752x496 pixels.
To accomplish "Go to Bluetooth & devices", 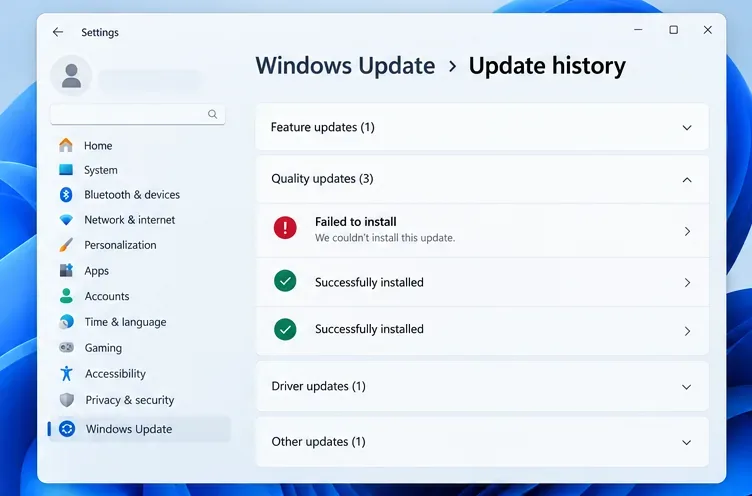I will click(132, 195).
